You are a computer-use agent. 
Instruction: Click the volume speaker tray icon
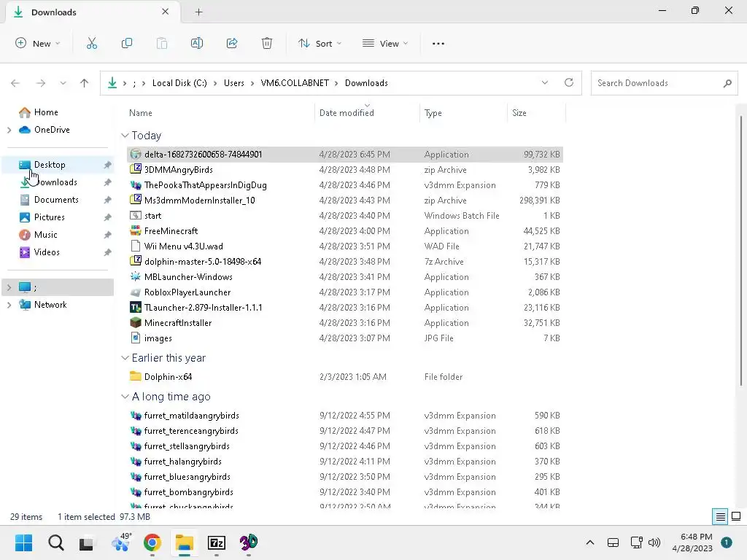(654, 542)
